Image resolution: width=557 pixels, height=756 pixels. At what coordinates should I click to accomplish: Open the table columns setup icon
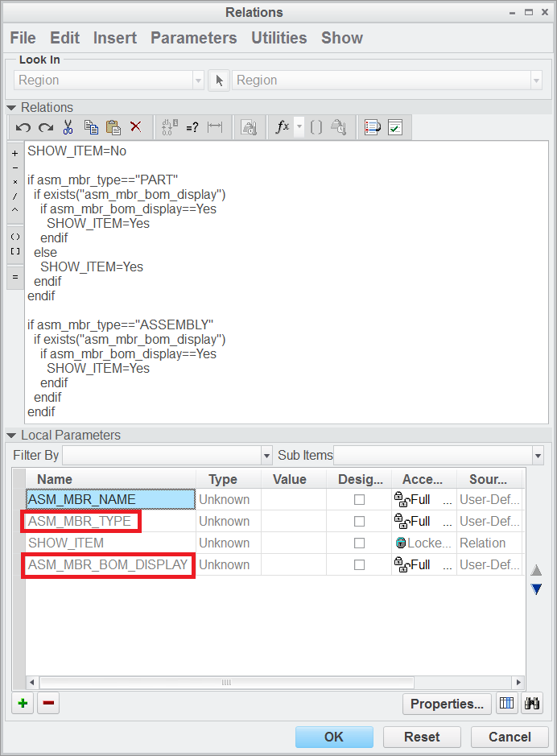506,704
